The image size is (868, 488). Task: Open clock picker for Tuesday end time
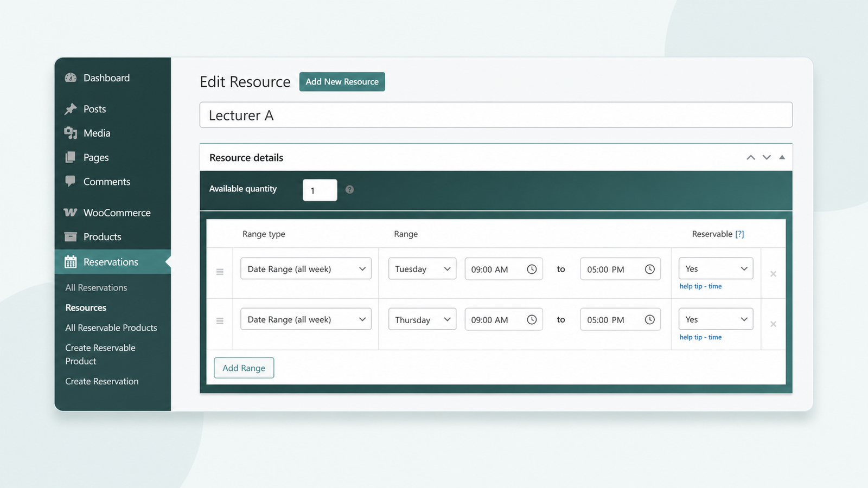649,269
